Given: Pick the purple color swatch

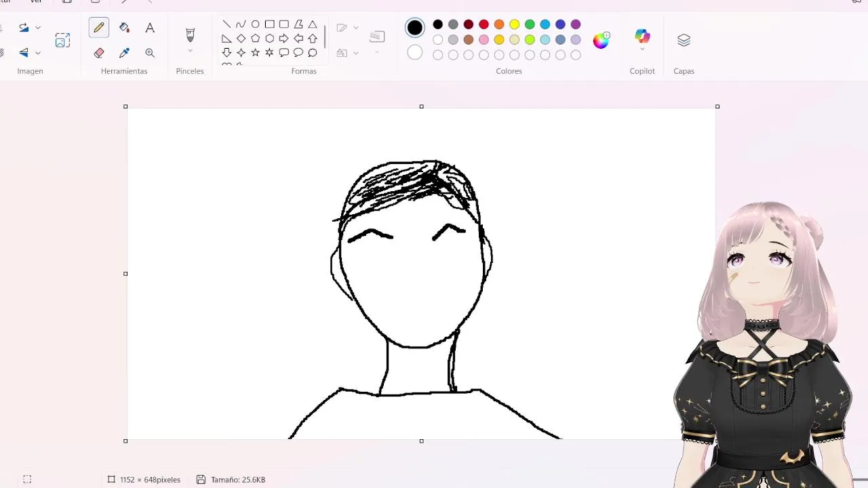Looking at the screenshot, I should coord(576,24).
